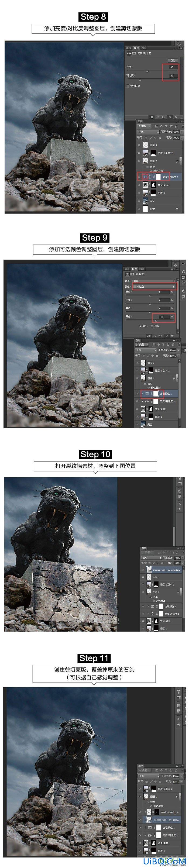Click view previous state icon, Step 8 Properties

157,117
